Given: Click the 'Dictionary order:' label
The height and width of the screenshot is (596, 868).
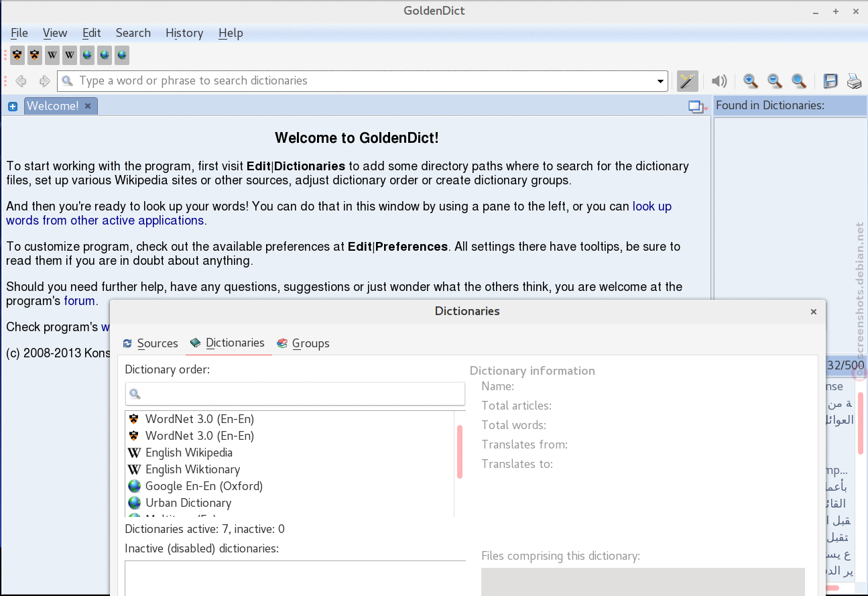Looking at the screenshot, I should tap(167, 369).
